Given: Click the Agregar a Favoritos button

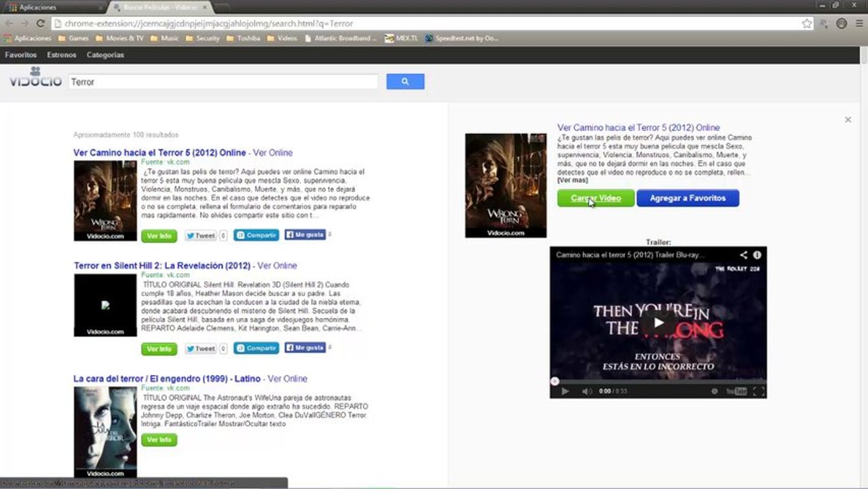Looking at the screenshot, I should pos(687,198).
